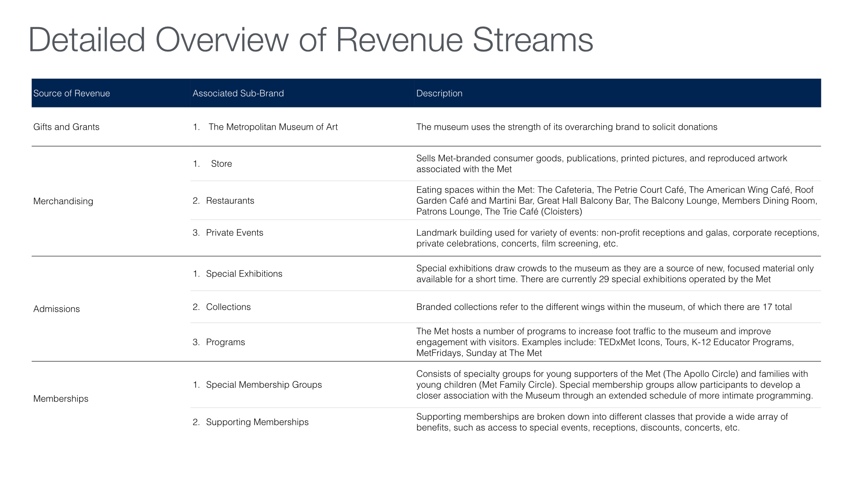Click the slide title 'Detailed Overview of Revenue Streams'

[311, 40]
